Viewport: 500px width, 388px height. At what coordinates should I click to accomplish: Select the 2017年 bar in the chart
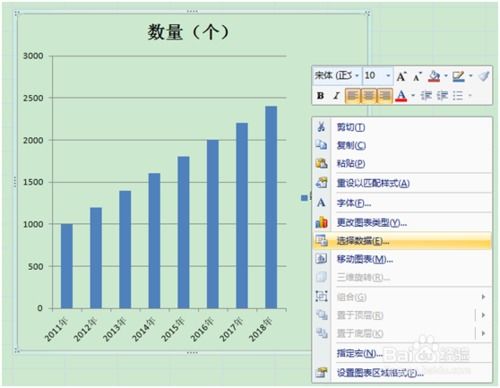[x=242, y=216]
